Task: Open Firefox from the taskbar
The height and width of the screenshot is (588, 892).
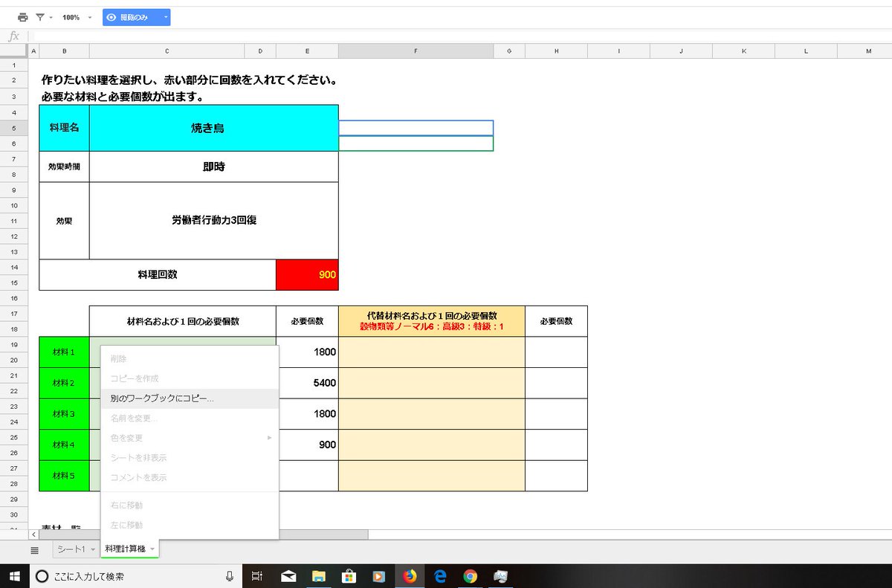Action: tap(410, 575)
